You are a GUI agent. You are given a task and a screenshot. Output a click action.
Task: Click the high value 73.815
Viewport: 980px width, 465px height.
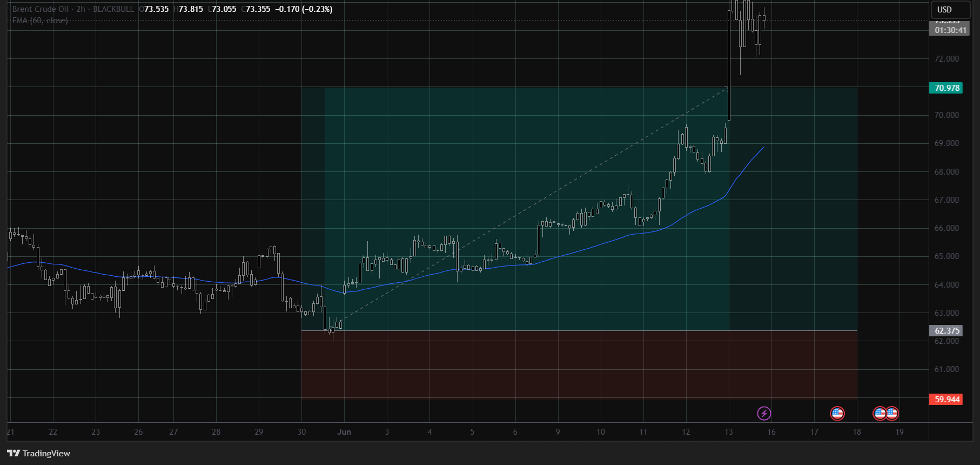click(x=191, y=9)
